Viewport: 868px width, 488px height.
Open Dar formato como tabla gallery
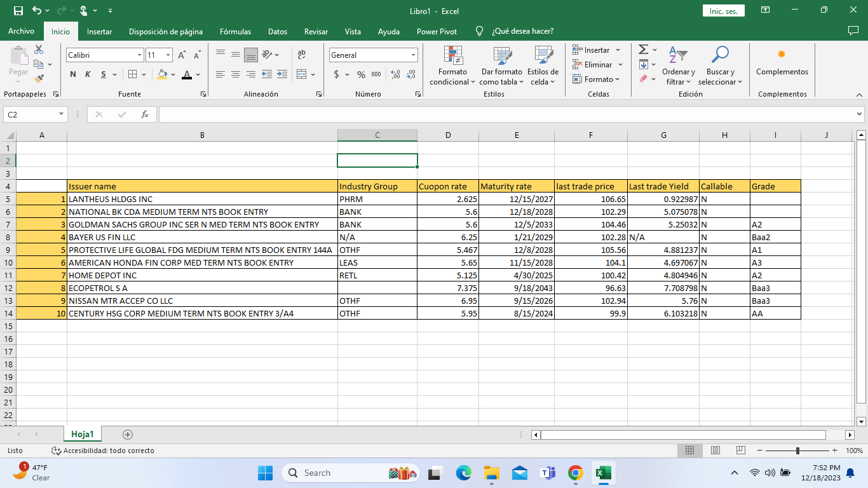tap(501, 65)
